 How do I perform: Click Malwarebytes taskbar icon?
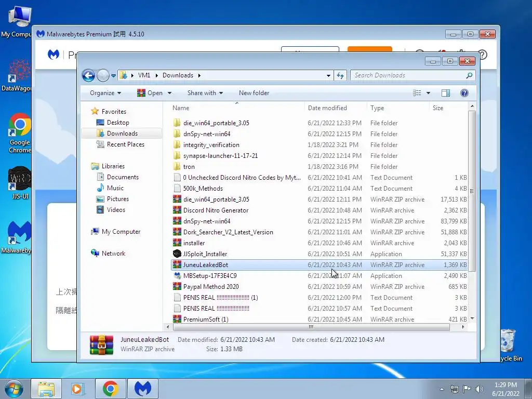(143, 389)
